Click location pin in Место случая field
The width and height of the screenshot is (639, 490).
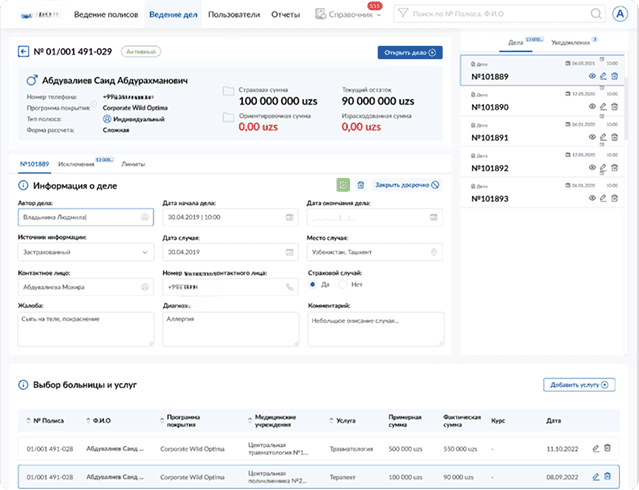click(434, 252)
